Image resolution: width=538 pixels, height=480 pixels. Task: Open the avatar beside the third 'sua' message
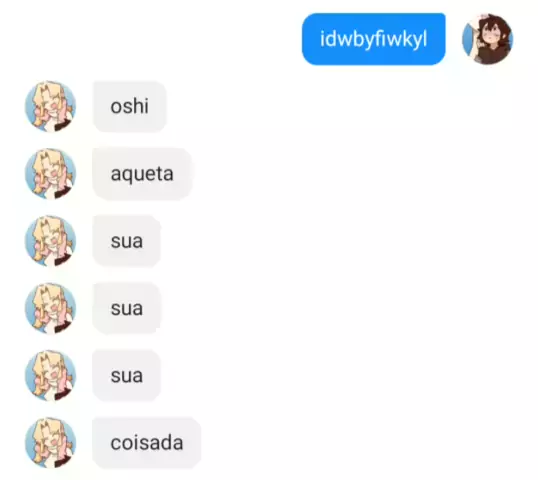50,375
